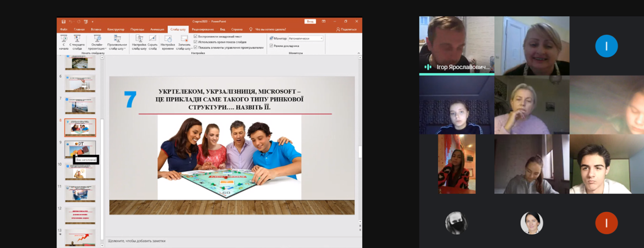Click the audio indicator beside Ігор Ярославович's name
644x248 pixels.
[428, 67]
